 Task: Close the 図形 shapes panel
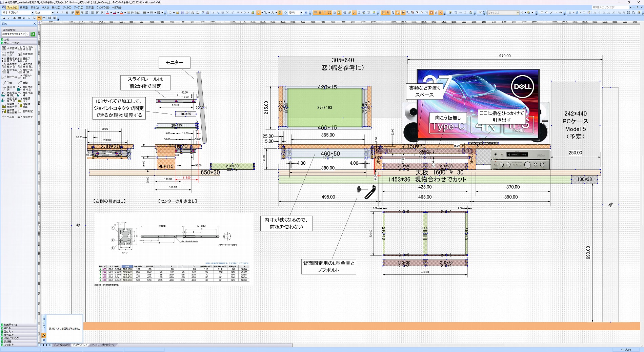coord(35,24)
